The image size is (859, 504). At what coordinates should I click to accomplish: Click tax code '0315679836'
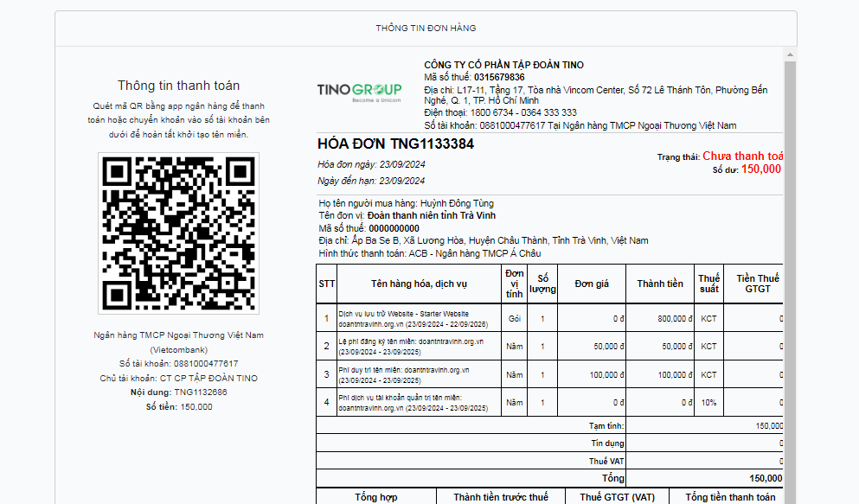(499, 77)
